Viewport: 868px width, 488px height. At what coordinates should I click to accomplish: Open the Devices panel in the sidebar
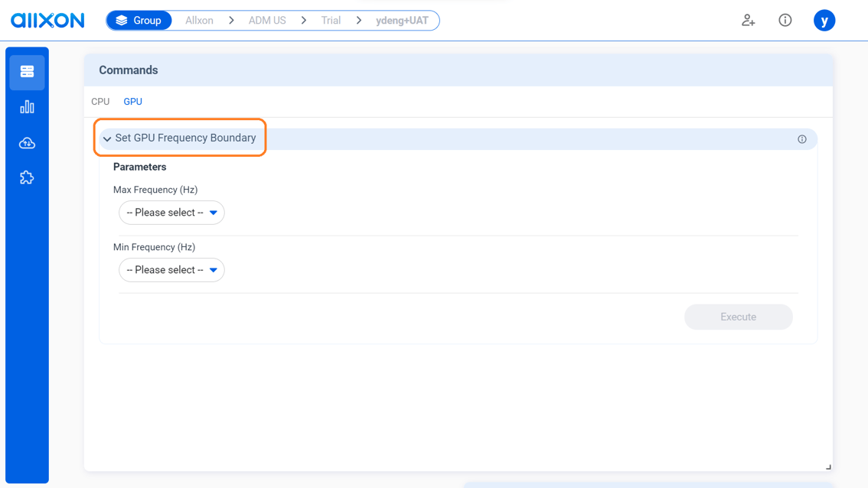27,71
